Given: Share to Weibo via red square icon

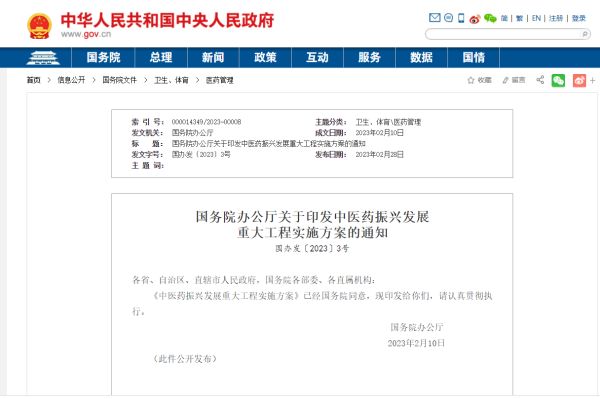Looking at the screenshot, I should 579,80.
